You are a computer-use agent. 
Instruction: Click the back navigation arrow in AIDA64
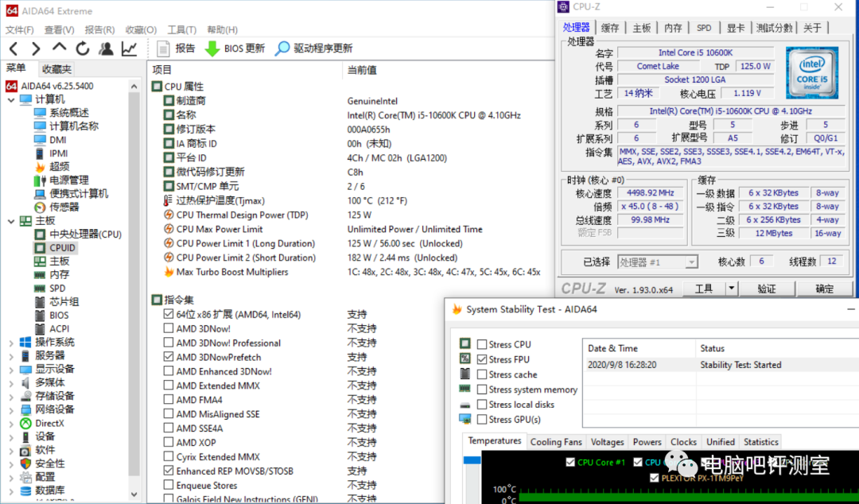[13, 48]
